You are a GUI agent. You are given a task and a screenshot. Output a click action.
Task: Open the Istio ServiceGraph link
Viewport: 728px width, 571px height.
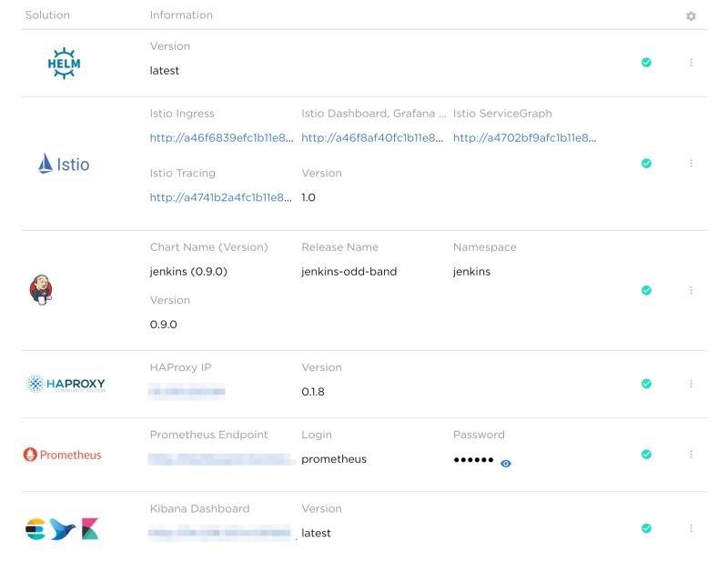tap(525, 138)
